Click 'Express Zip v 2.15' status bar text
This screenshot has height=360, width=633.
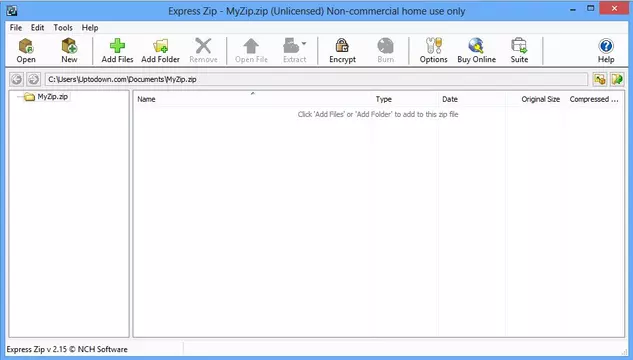tap(67, 349)
